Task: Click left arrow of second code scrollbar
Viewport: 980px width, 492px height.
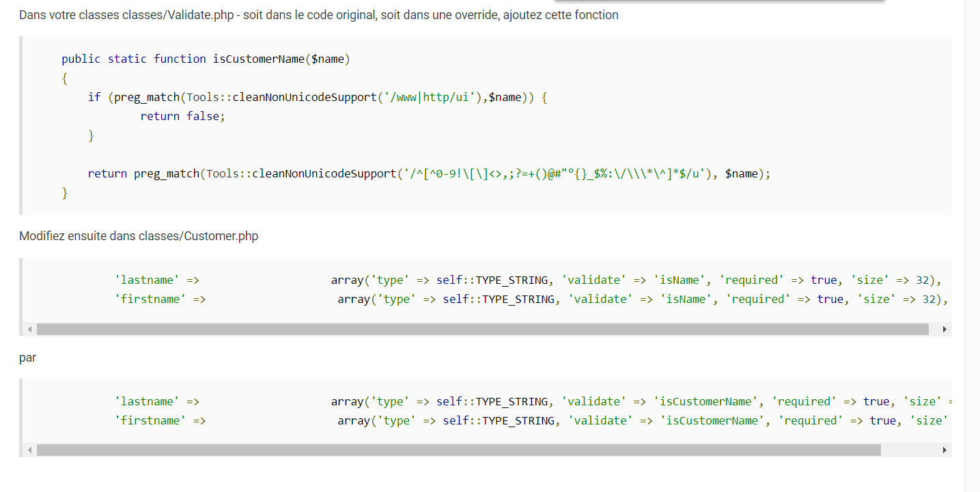Action: click(x=29, y=450)
